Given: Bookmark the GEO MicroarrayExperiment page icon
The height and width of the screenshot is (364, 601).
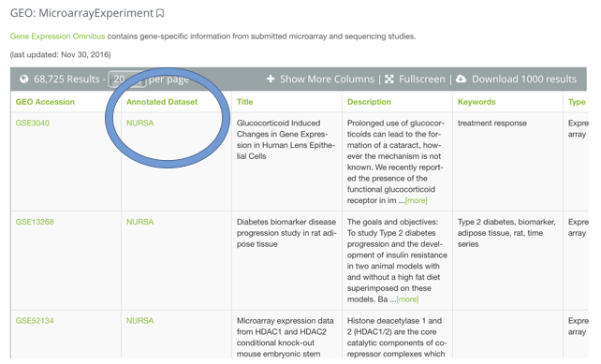Looking at the screenshot, I should [x=160, y=13].
